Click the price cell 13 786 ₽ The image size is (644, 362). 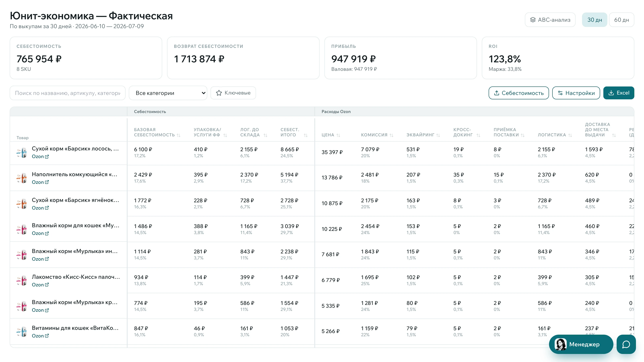click(332, 178)
